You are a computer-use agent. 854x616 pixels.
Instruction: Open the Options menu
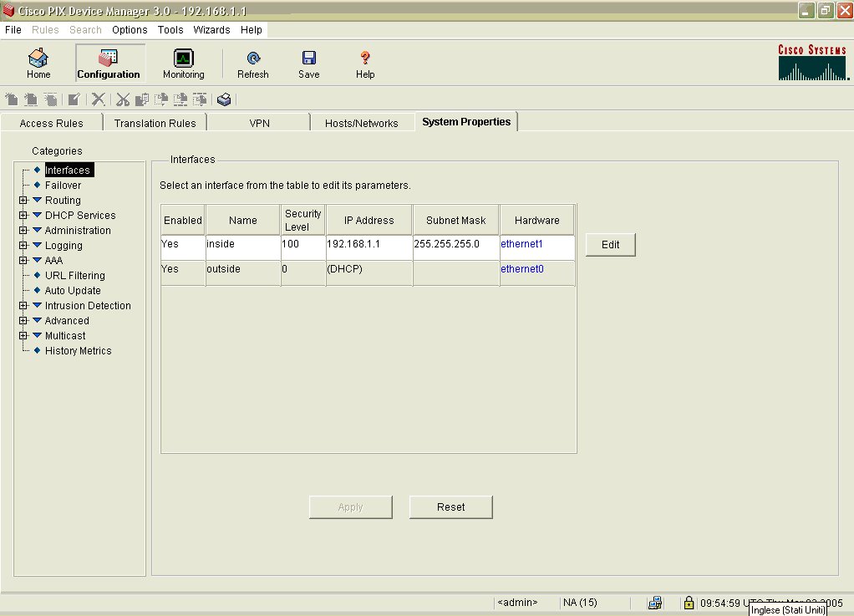click(130, 30)
